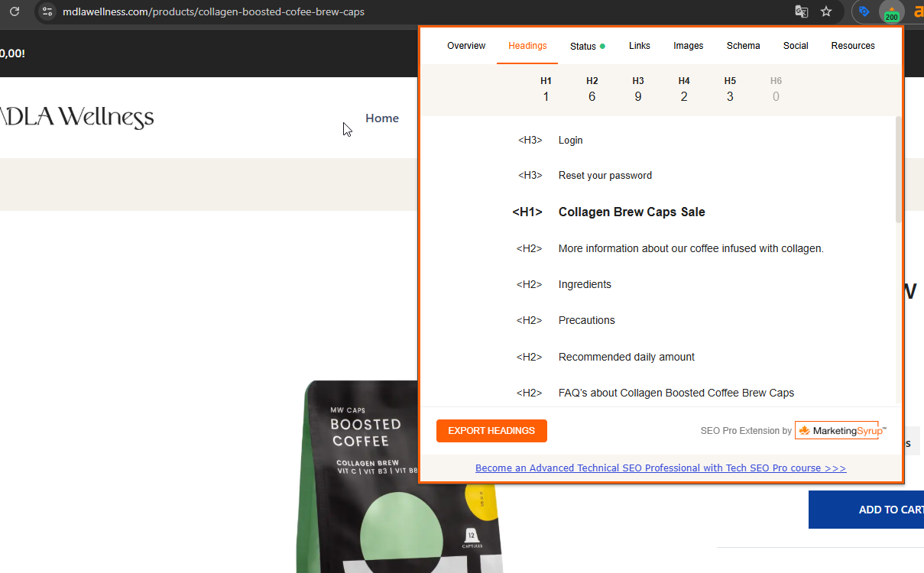Open the orange Amazon extension icon
924x573 pixels.
(918, 11)
